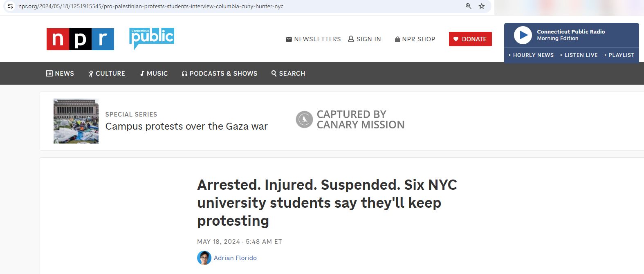Select the headphones Podcasts & Shows icon

pyautogui.click(x=184, y=73)
